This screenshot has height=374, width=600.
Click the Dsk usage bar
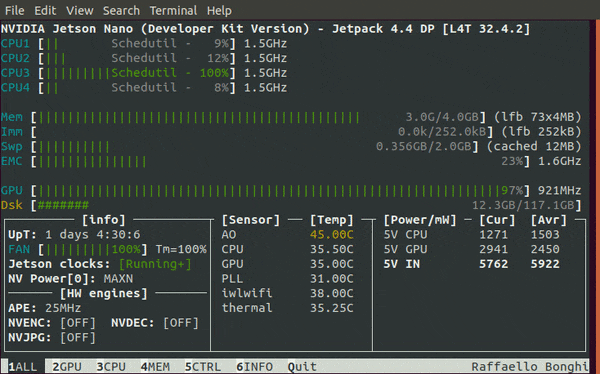click(307, 205)
